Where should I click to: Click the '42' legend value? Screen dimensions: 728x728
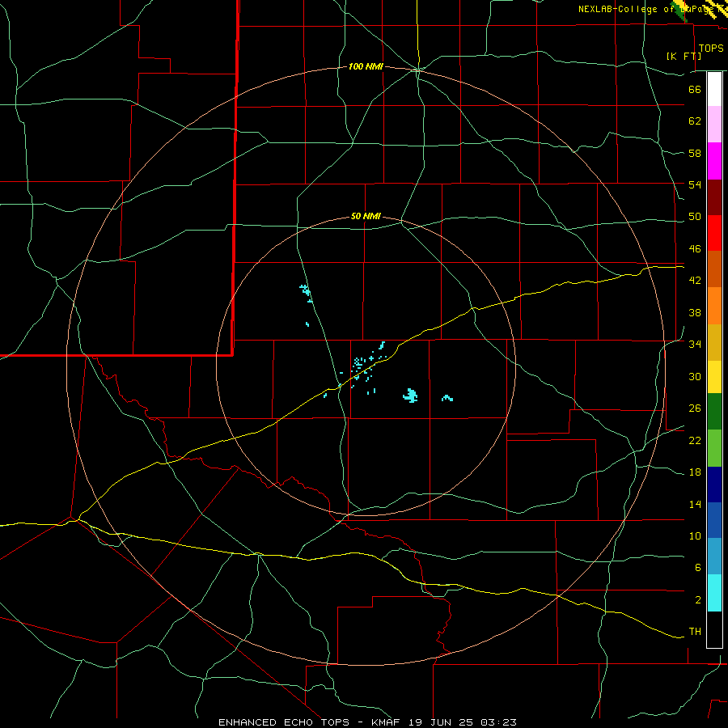[x=695, y=280]
